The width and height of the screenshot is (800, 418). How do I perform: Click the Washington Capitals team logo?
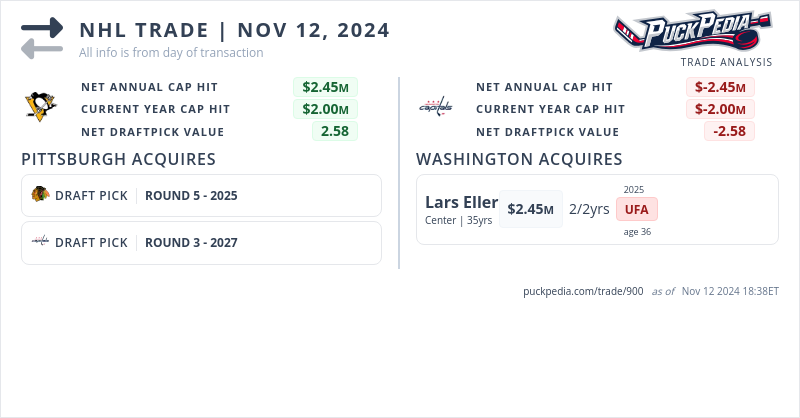point(435,107)
